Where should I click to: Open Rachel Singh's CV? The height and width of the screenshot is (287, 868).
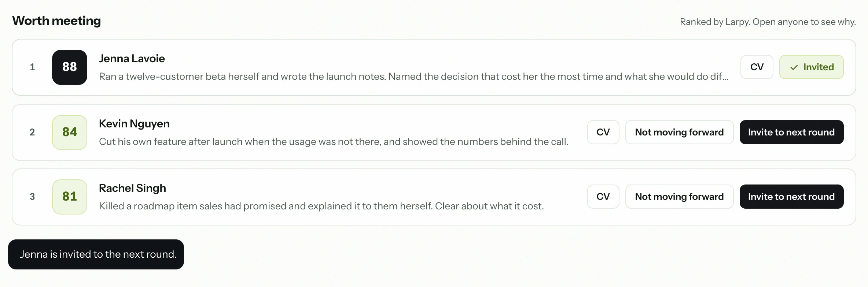603,197
